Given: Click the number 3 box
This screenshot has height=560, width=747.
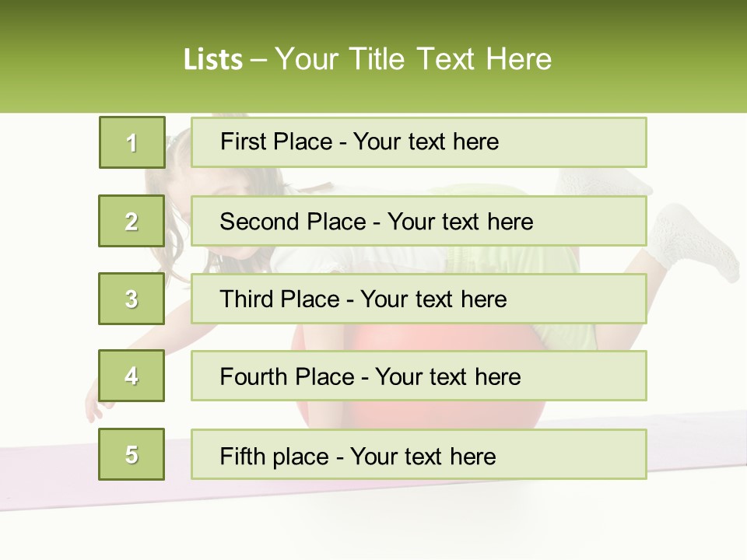Looking at the screenshot, I should pos(132,299).
